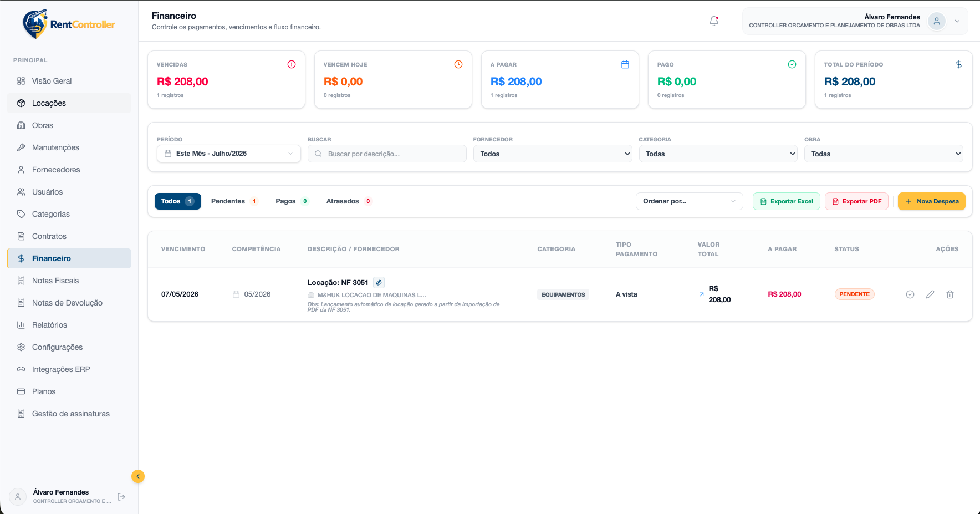This screenshot has width=980, height=514.
Task: Click the Exportar Excel button
Action: (787, 201)
